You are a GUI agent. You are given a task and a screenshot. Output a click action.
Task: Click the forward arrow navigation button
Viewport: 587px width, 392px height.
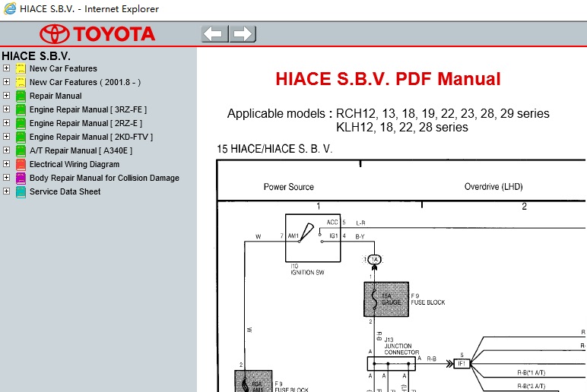[243, 34]
